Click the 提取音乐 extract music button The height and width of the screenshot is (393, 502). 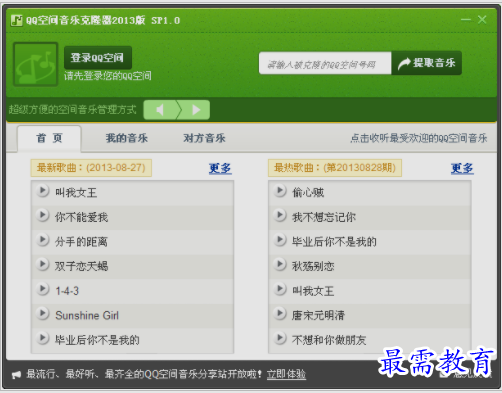point(427,63)
